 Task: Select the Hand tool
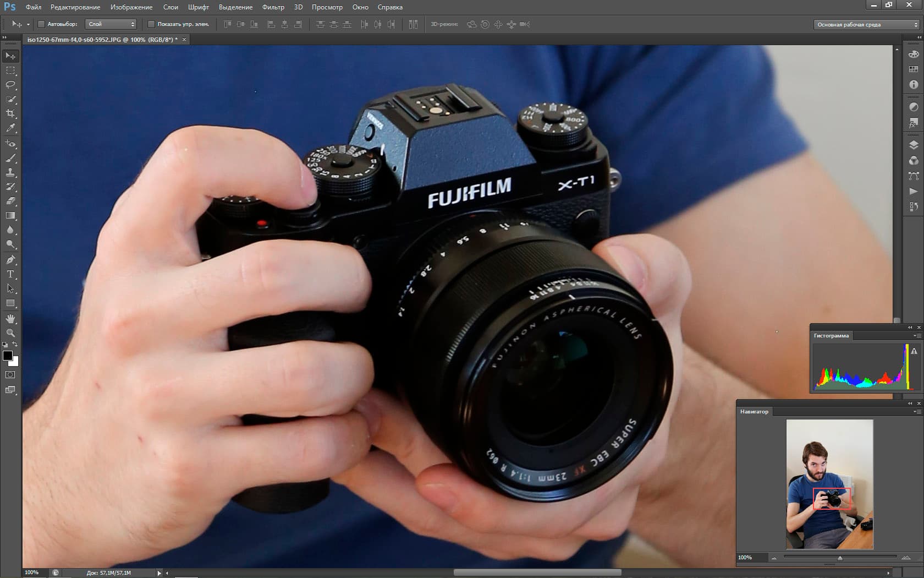pyautogui.click(x=10, y=319)
